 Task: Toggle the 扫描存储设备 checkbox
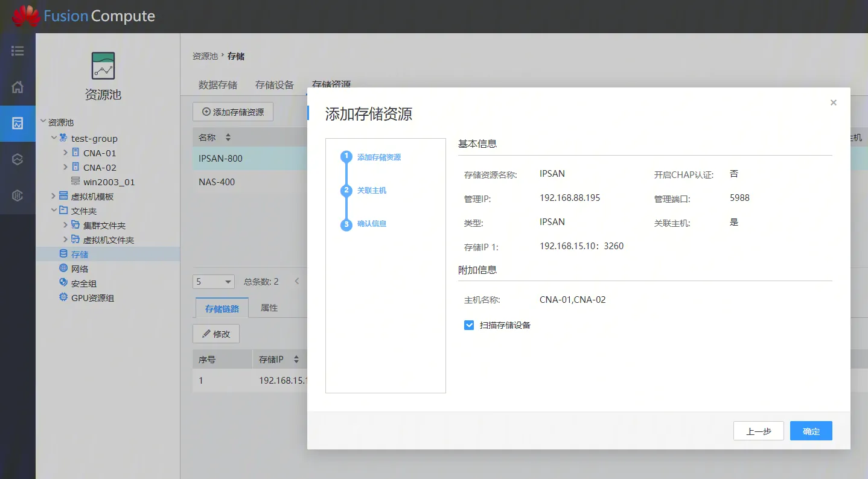pyautogui.click(x=469, y=325)
